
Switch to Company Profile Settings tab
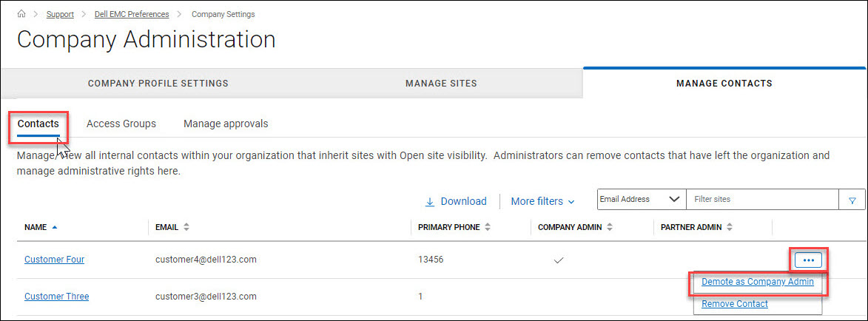pyautogui.click(x=158, y=84)
